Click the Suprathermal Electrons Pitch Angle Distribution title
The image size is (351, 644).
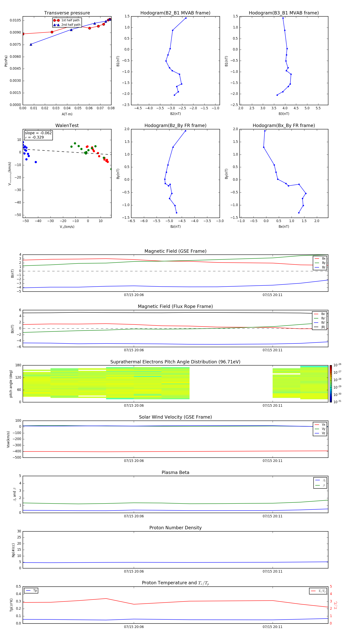point(175,362)
